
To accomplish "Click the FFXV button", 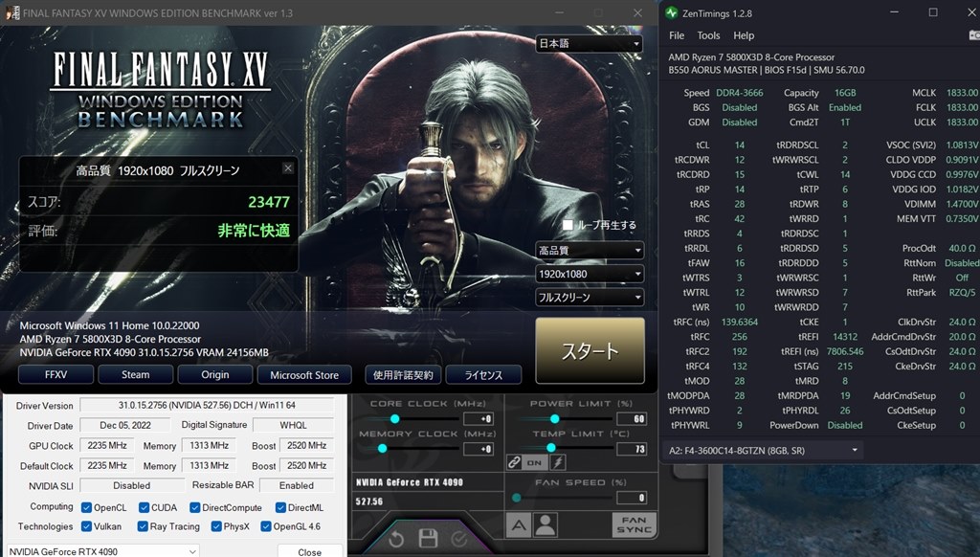I will 56,374.
